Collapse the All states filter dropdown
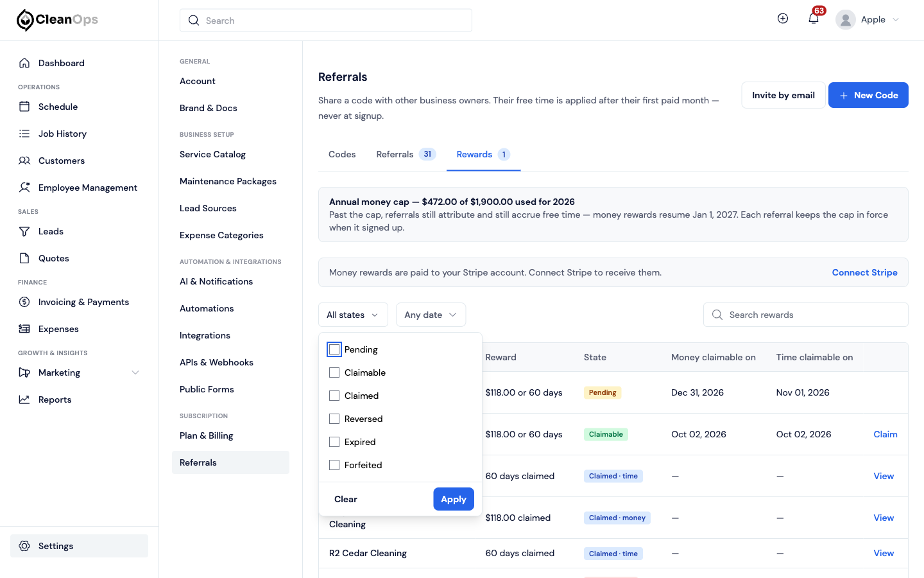The image size is (924, 578). pyautogui.click(x=353, y=315)
